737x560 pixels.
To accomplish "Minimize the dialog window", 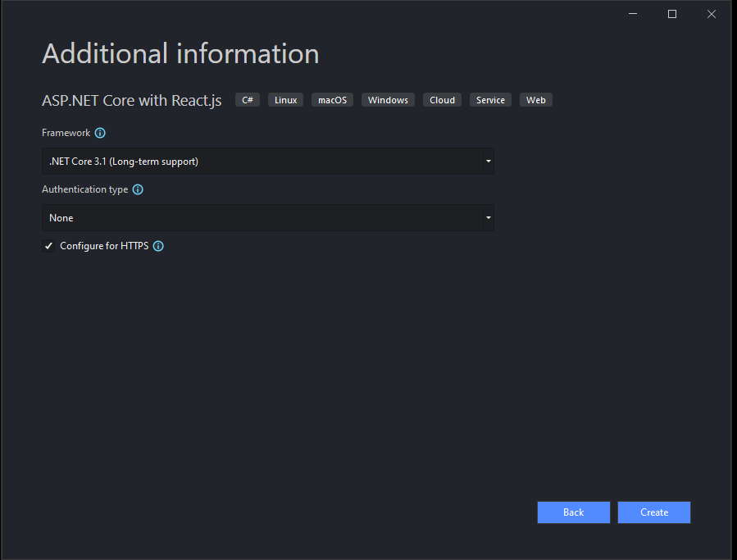I will pos(633,14).
